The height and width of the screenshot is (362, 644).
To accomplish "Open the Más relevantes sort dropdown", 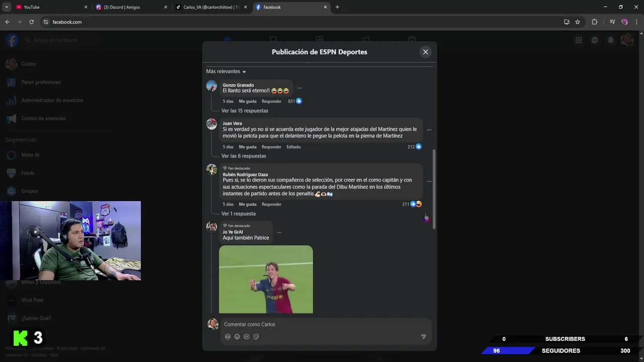I will [x=226, y=71].
